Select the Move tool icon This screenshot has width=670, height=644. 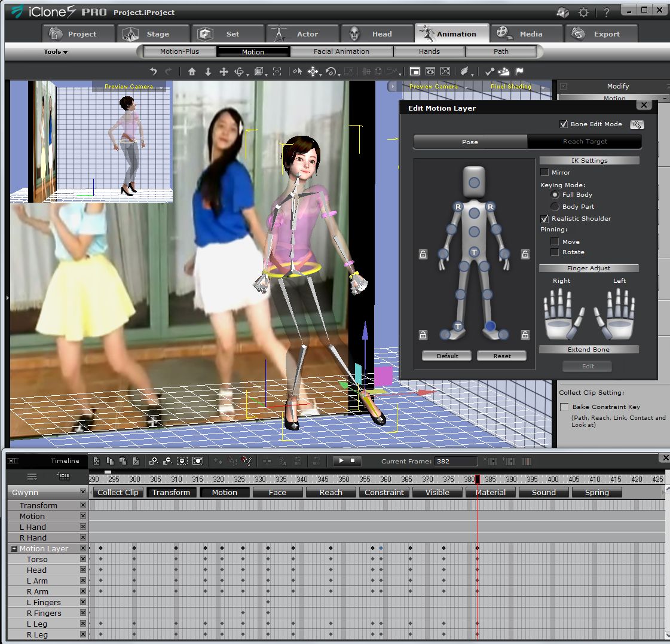(x=313, y=71)
